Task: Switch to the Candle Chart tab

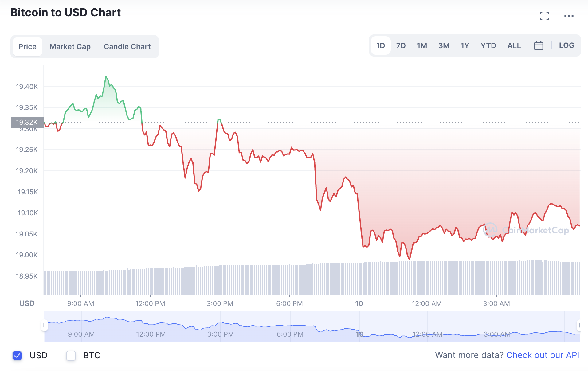Action: [x=127, y=47]
